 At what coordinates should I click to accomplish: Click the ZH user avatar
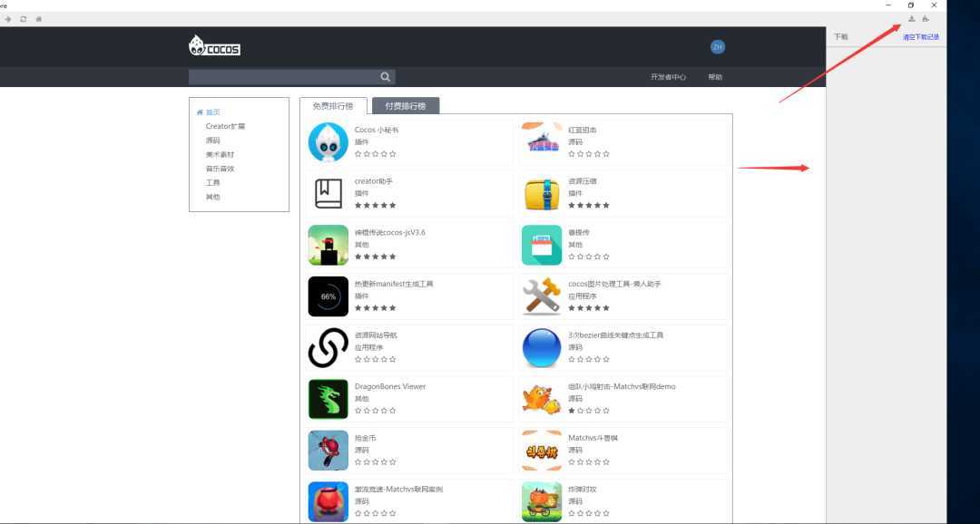(718, 45)
